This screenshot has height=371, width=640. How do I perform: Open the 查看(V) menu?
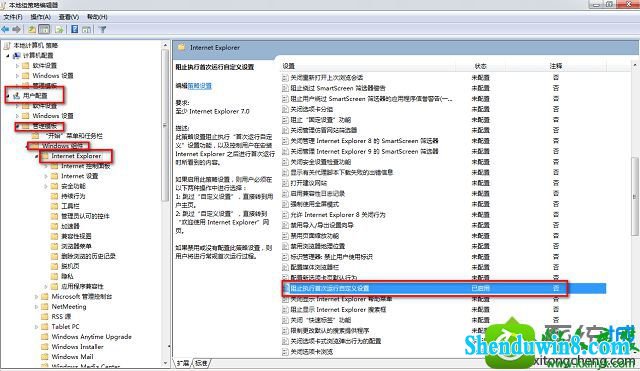click(69, 17)
